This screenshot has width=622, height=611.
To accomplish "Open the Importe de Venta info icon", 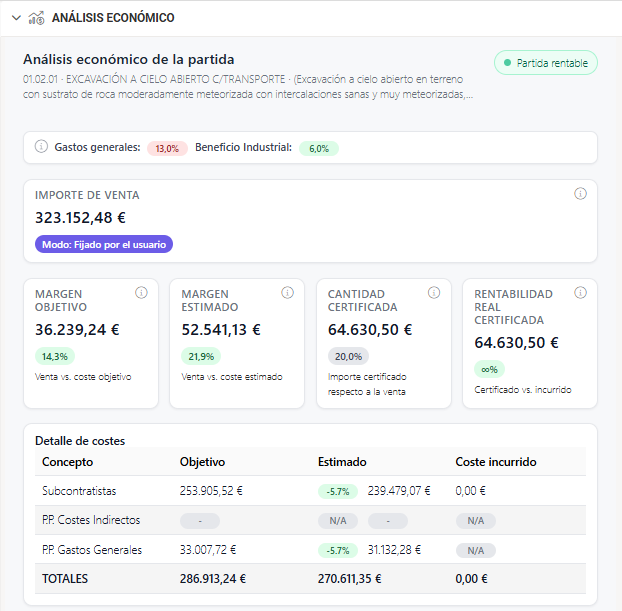I will tap(580, 194).
